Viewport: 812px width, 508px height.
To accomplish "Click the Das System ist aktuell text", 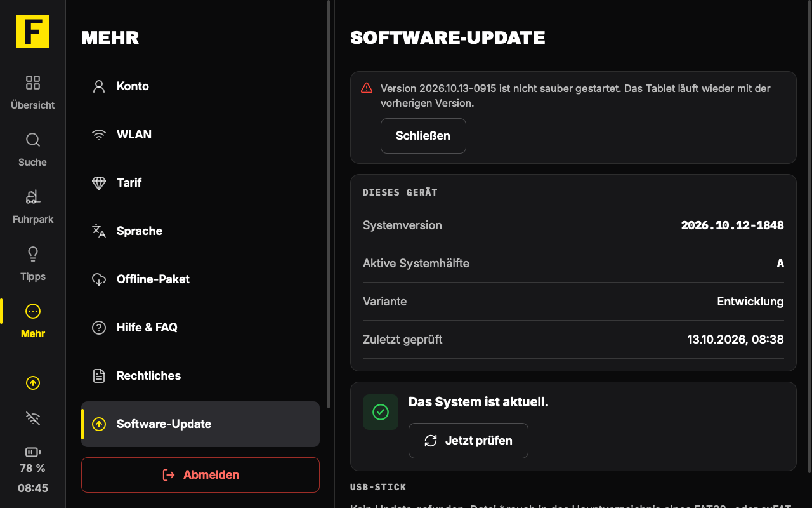I will tap(478, 402).
